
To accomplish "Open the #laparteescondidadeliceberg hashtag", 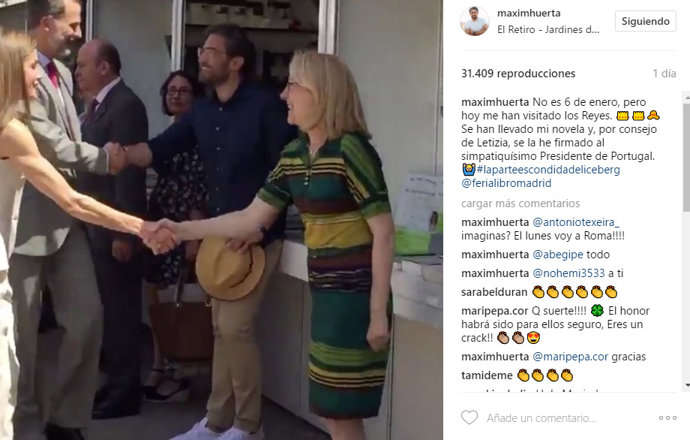I will (x=548, y=170).
